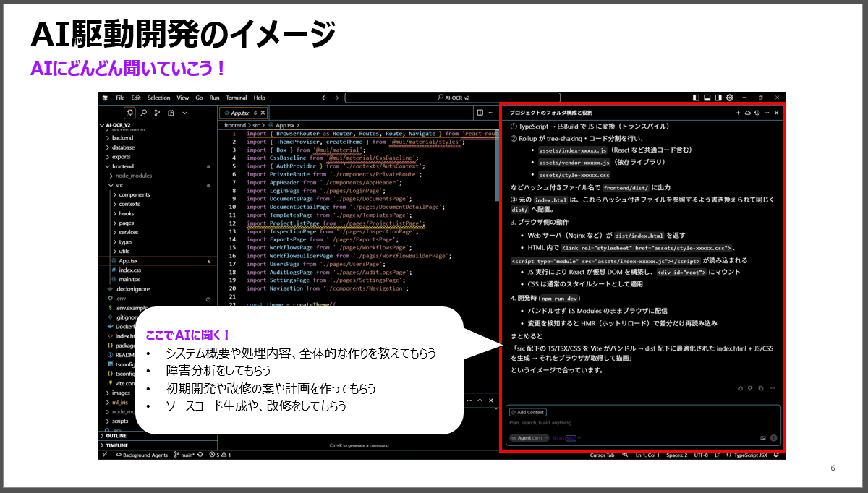Screen dimensions: 868x493
Task: Open the cloud agents icon in the chat header
Action: [x=748, y=113]
